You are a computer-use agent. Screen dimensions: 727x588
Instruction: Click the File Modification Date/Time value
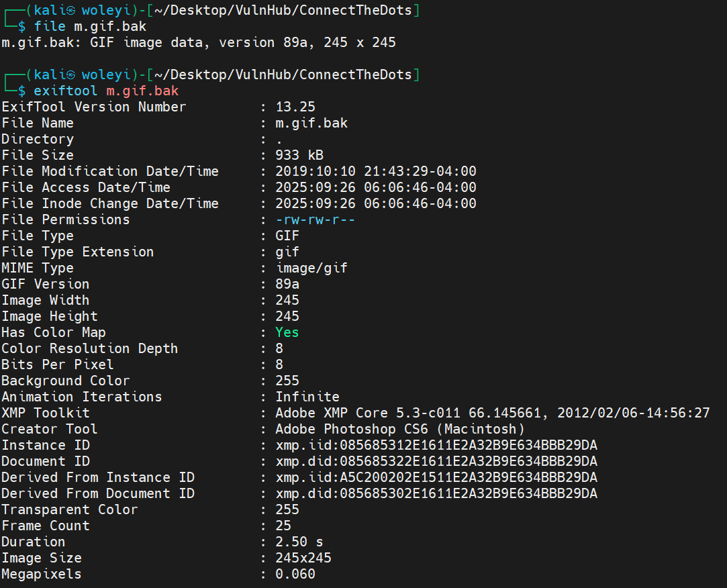tap(376, 171)
